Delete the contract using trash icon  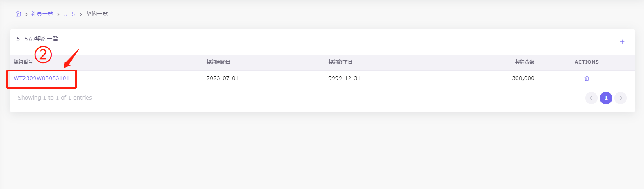tap(586, 78)
